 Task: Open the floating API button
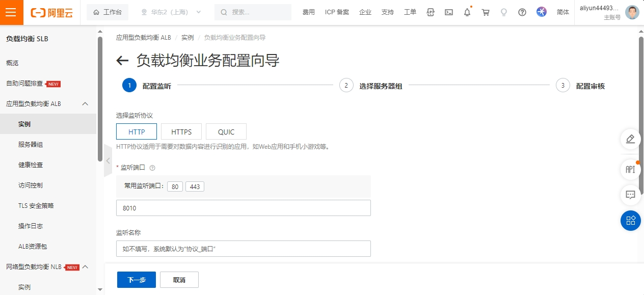tap(630, 170)
